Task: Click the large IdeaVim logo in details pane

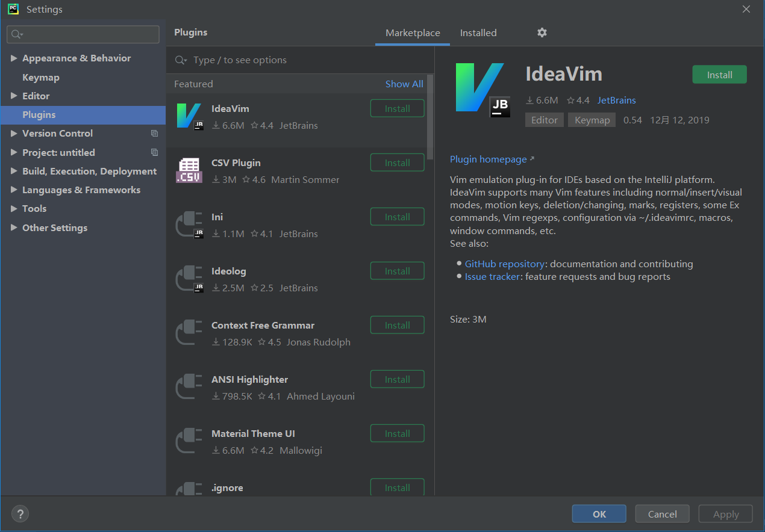Action: [483, 89]
